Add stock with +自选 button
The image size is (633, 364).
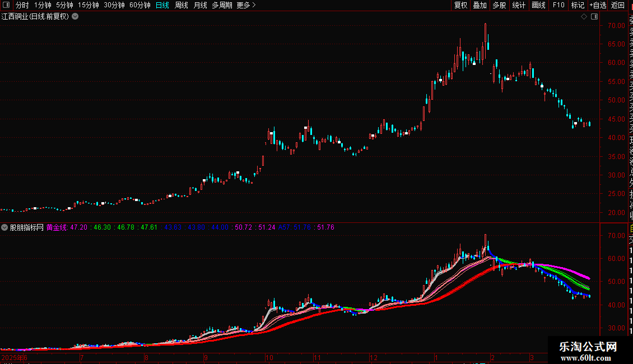pos(598,5)
